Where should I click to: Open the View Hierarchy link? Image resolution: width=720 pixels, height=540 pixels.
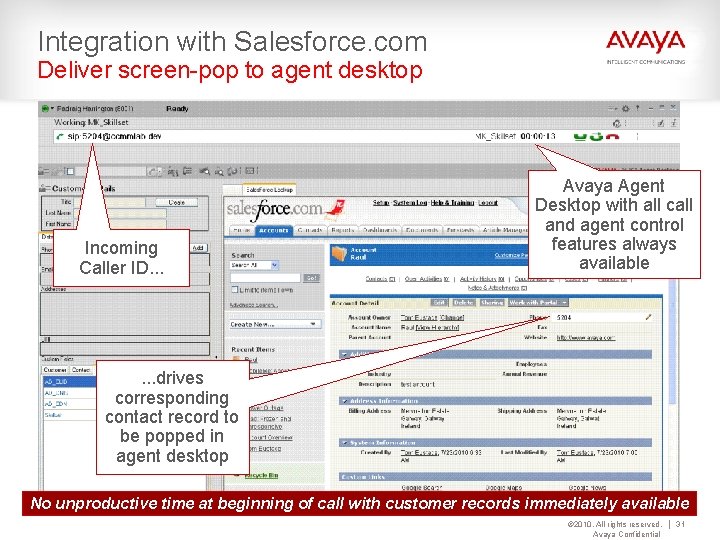click(437, 327)
